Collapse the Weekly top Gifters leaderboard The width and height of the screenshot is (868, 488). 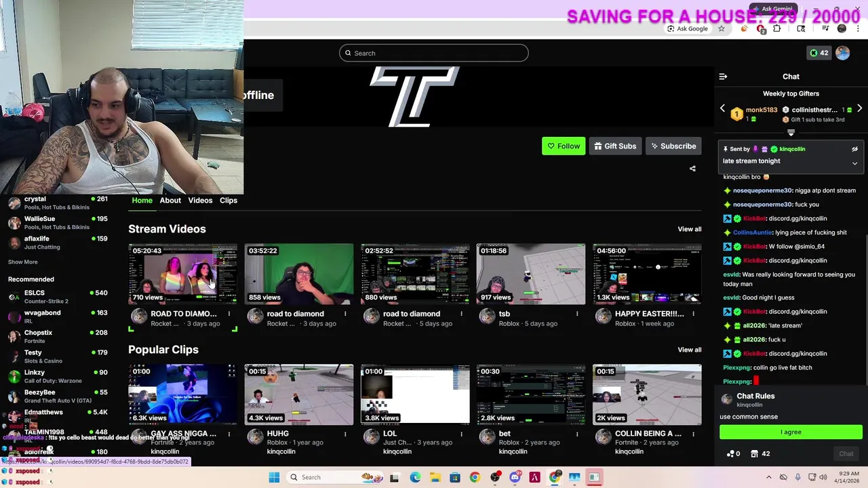(x=791, y=133)
